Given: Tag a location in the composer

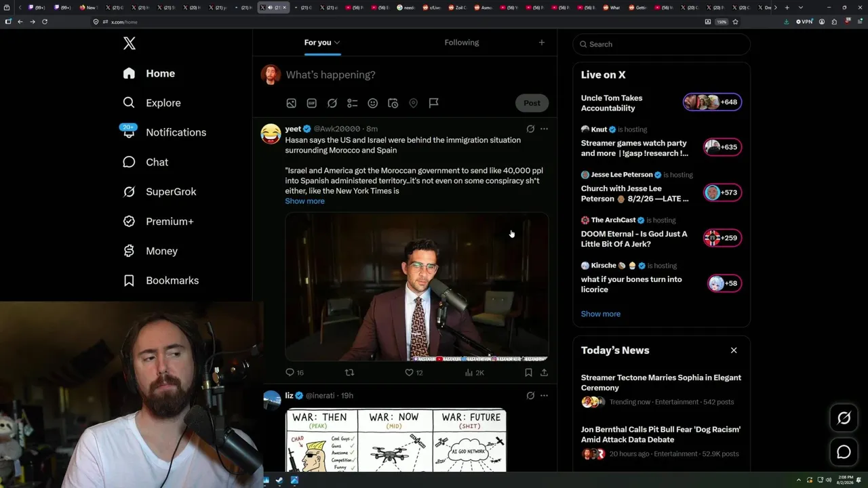Looking at the screenshot, I should tap(413, 103).
